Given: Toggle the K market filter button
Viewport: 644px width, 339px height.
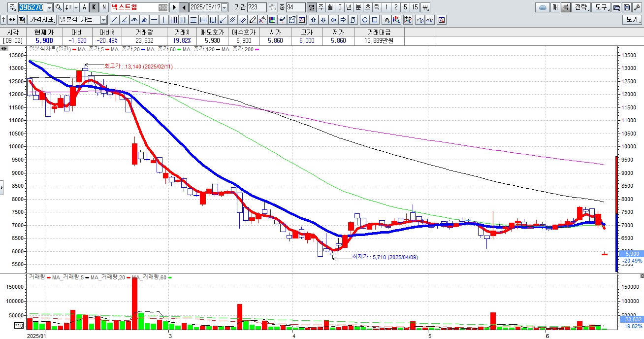Looking at the screenshot, I should click(94, 7).
